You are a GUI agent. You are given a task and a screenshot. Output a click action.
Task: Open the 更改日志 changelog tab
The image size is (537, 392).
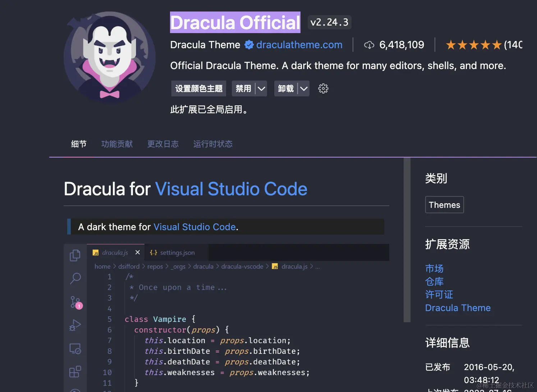pyautogui.click(x=163, y=144)
